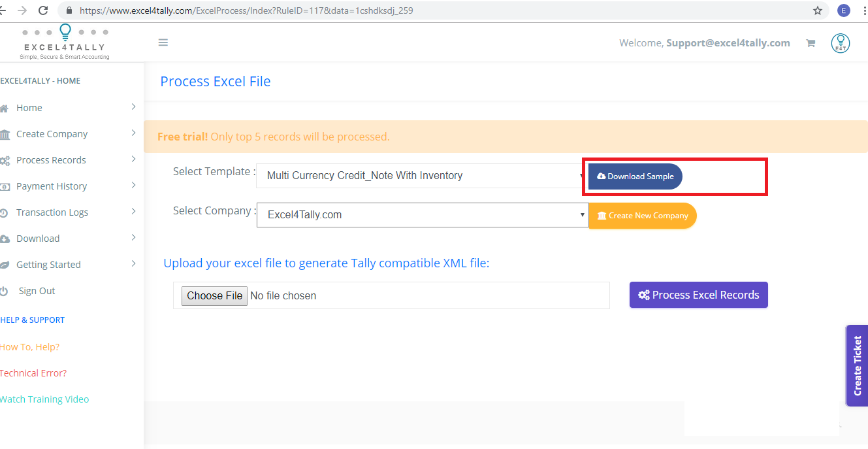Open the 'How To, Help?' link
The height and width of the screenshot is (449, 868).
pyautogui.click(x=29, y=347)
